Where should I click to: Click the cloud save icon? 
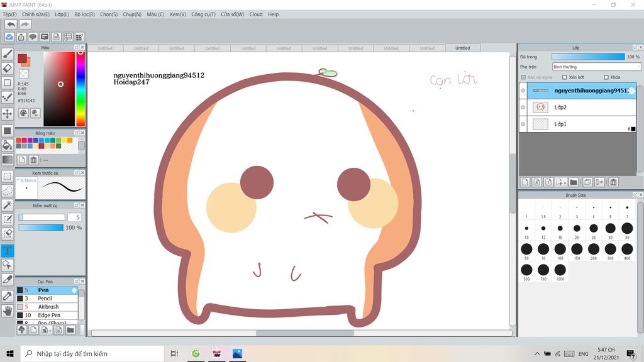point(9,37)
